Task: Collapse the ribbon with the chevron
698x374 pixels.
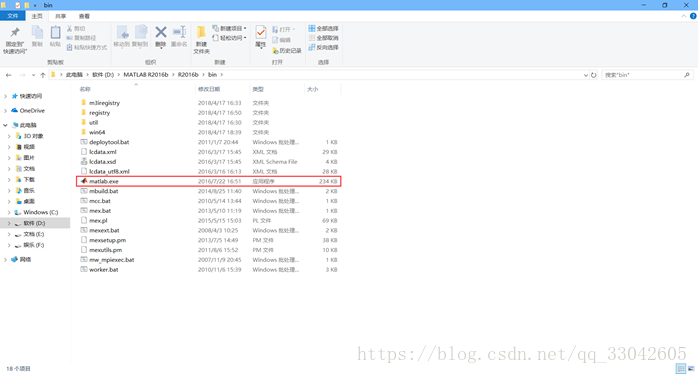Action: (684, 16)
